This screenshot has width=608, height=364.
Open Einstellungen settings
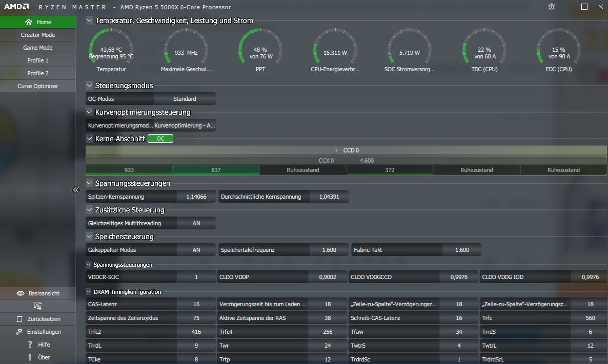click(37, 331)
